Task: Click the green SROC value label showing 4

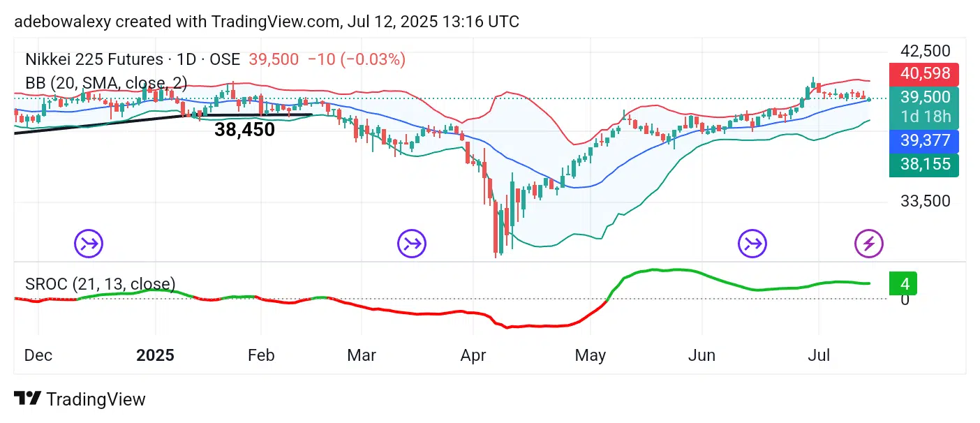Action: click(x=904, y=284)
